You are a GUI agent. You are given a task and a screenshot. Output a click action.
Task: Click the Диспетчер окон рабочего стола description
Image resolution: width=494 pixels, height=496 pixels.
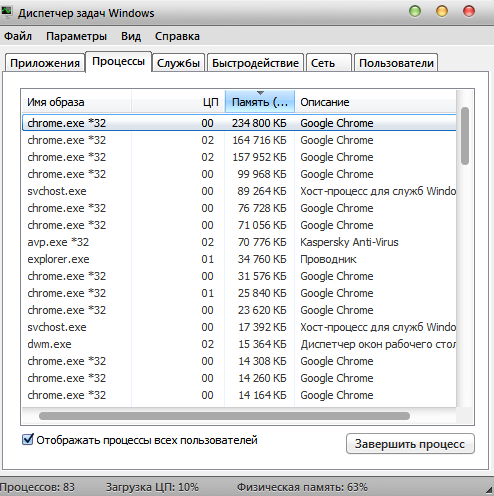[x=378, y=344]
